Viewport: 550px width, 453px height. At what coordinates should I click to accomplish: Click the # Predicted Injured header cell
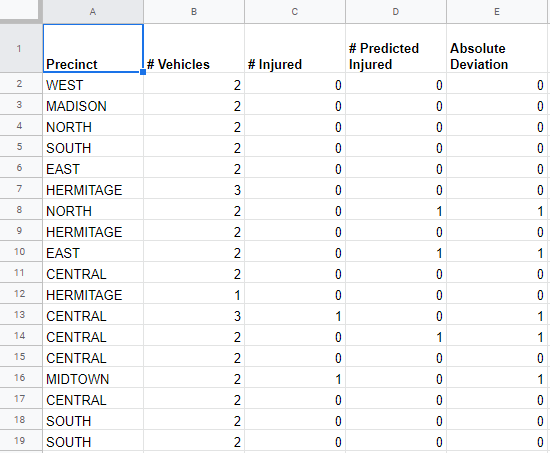[396, 48]
